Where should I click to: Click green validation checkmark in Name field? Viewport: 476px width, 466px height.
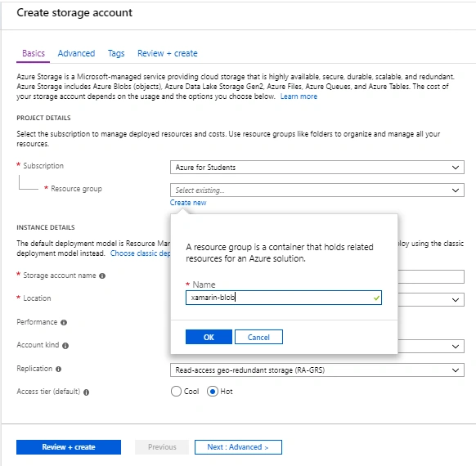376,298
